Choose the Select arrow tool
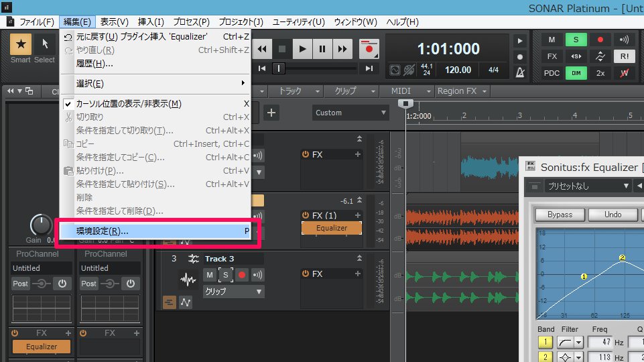The image size is (644, 362). coord(45,44)
